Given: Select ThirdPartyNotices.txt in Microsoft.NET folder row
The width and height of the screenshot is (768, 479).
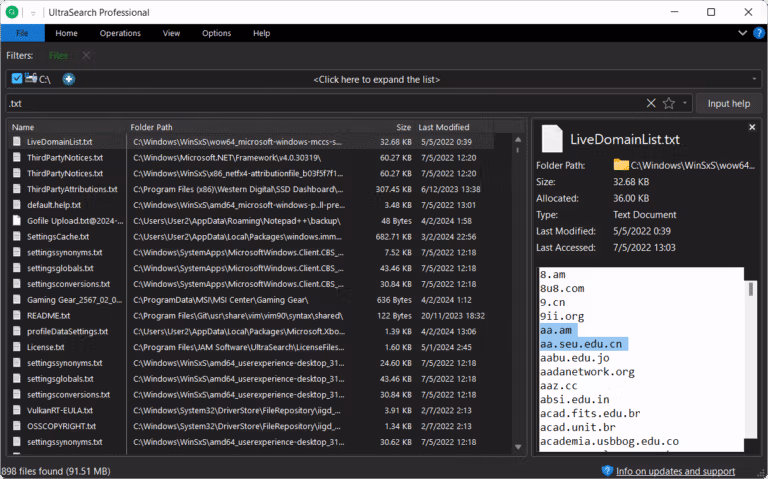Looking at the screenshot, I should [65, 158].
